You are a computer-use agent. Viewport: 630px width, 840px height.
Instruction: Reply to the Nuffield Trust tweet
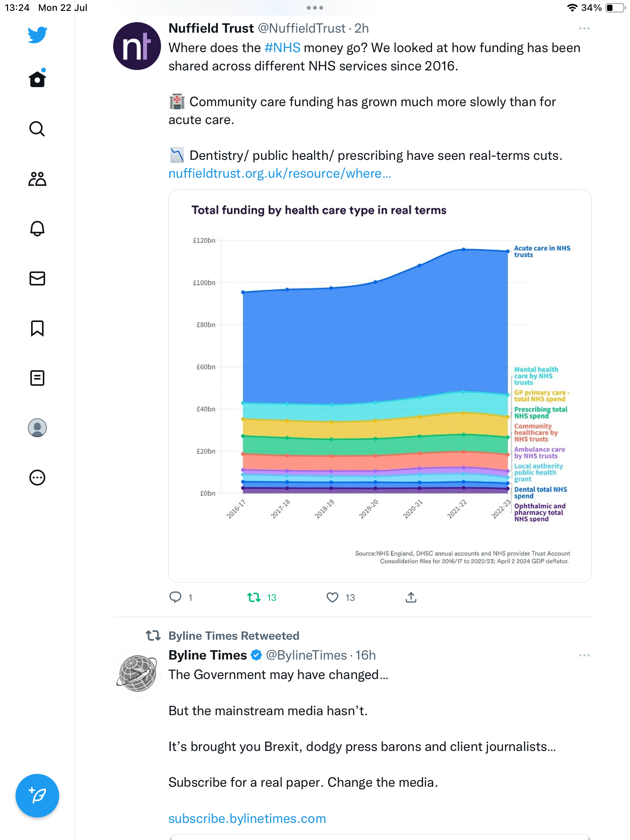(175, 597)
